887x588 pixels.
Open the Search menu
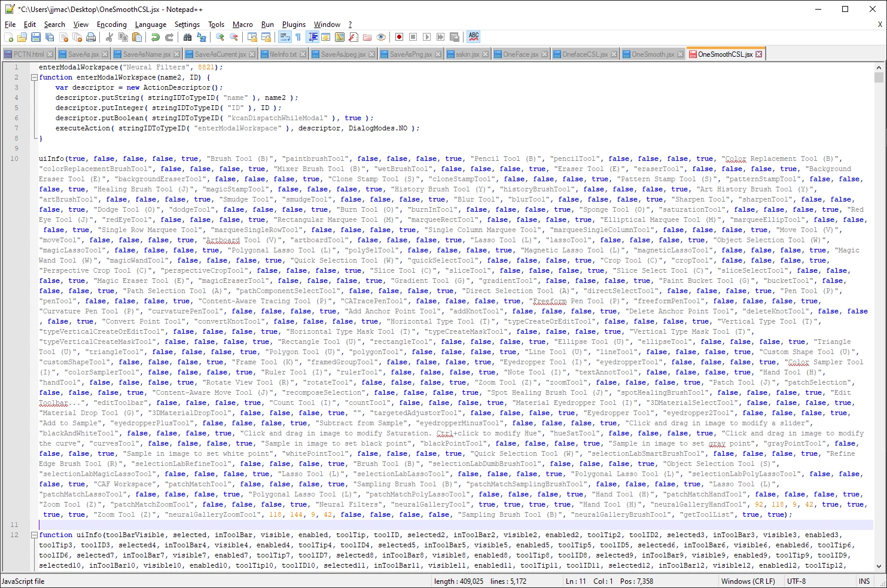point(54,25)
